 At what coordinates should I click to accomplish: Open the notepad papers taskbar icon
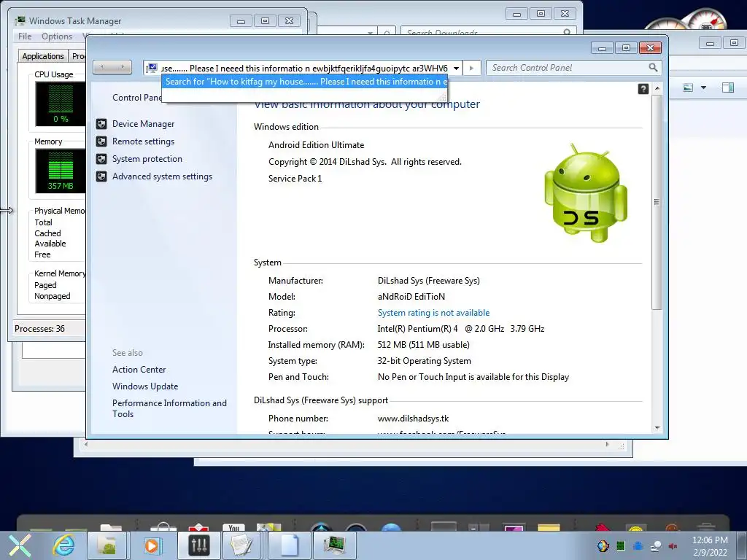click(241, 545)
